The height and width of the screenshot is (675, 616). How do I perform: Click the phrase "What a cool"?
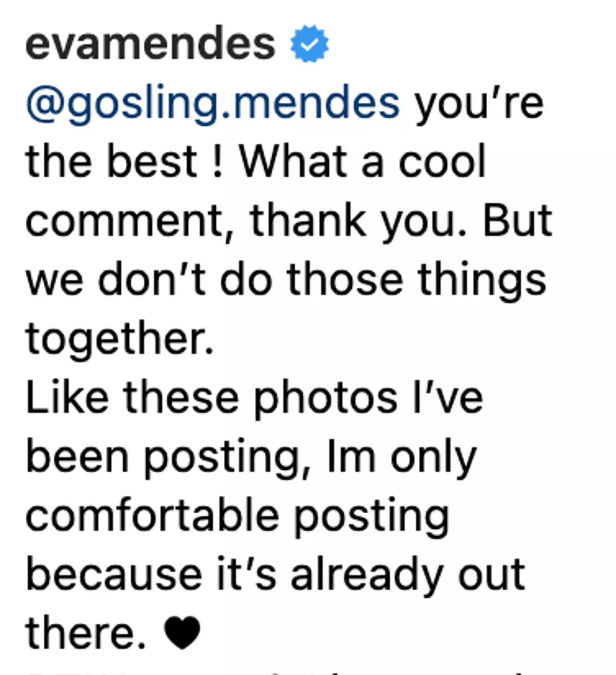[362, 162]
